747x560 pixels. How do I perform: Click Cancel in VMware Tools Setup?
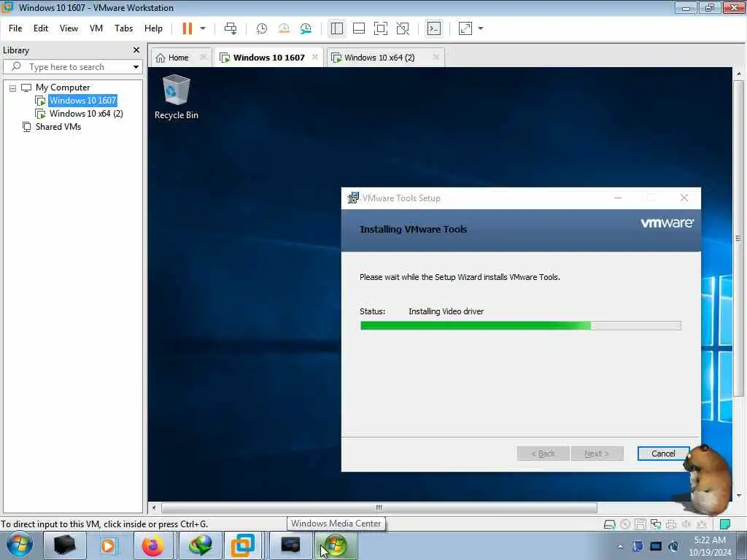[663, 454]
